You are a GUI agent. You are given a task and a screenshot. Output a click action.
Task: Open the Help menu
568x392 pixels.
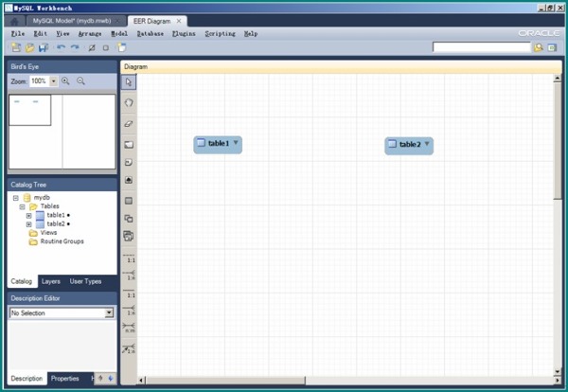tap(251, 34)
